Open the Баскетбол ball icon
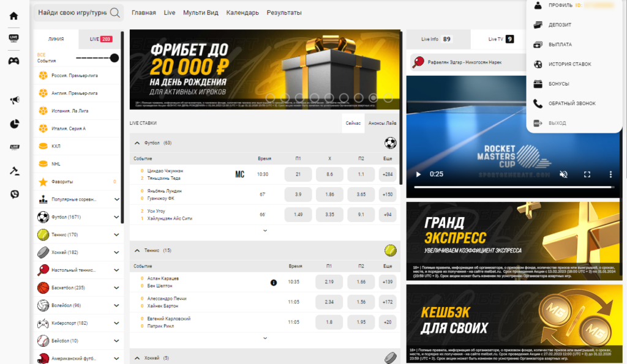 [x=43, y=288]
